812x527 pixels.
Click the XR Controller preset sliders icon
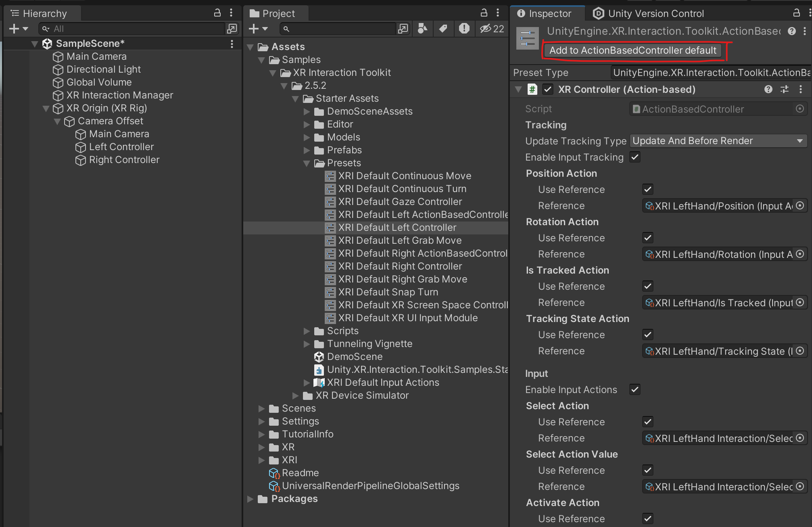click(x=785, y=90)
